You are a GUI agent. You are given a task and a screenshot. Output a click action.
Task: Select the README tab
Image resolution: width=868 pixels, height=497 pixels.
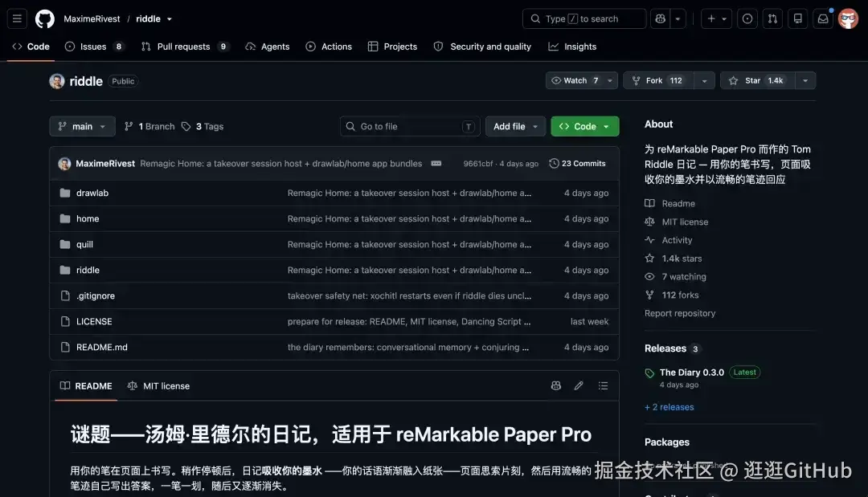click(86, 386)
